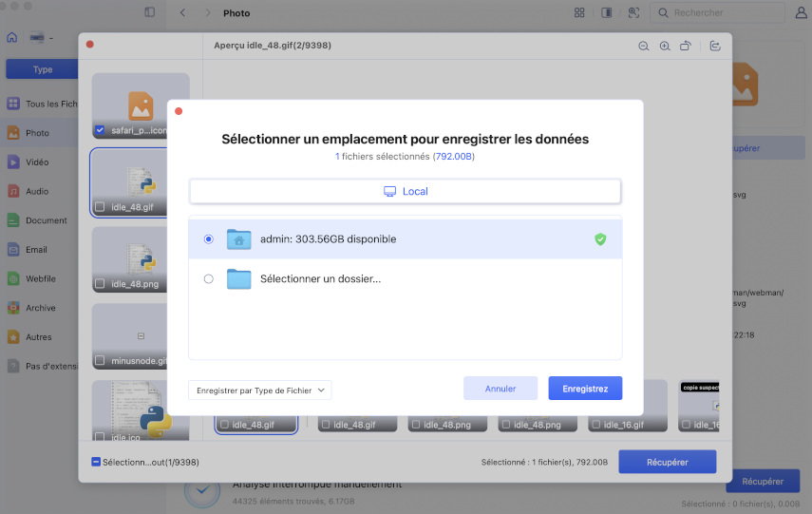Image resolution: width=812 pixels, height=514 pixels.
Task: Open the home icon in main window
Action: click(12, 37)
